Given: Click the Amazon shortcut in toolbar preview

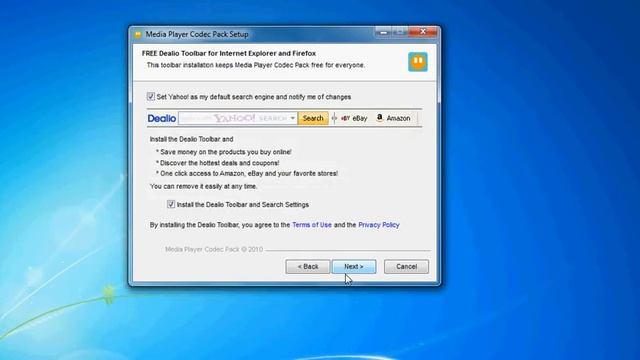Looking at the screenshot, I should pos(393,118).
